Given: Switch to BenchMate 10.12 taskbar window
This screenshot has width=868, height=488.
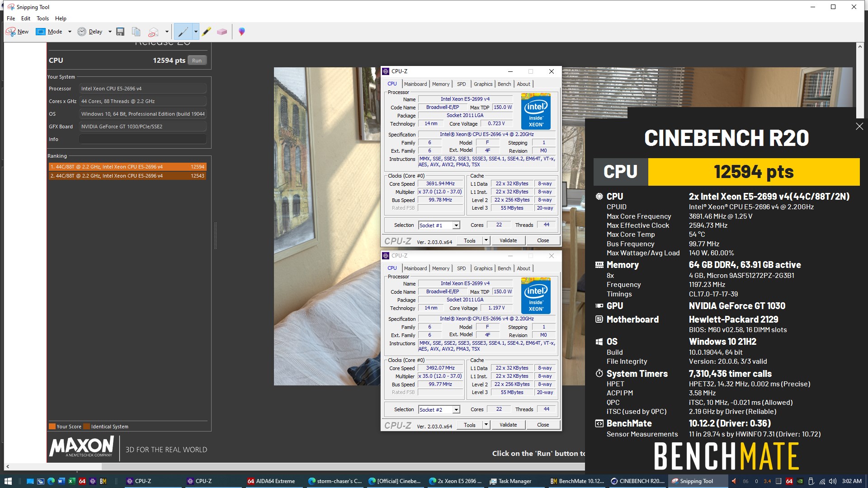Looking at the screenshot, I should pos(577,481).
